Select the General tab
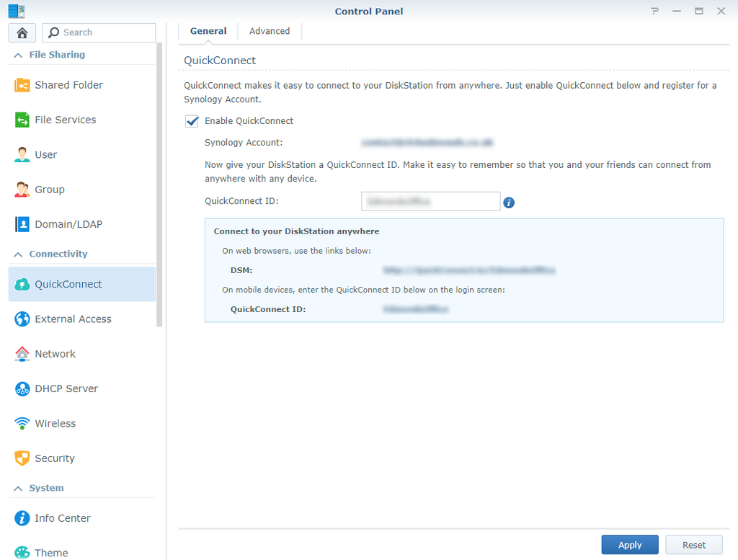The width and height of the screenshot is (738, 560). 208,31
